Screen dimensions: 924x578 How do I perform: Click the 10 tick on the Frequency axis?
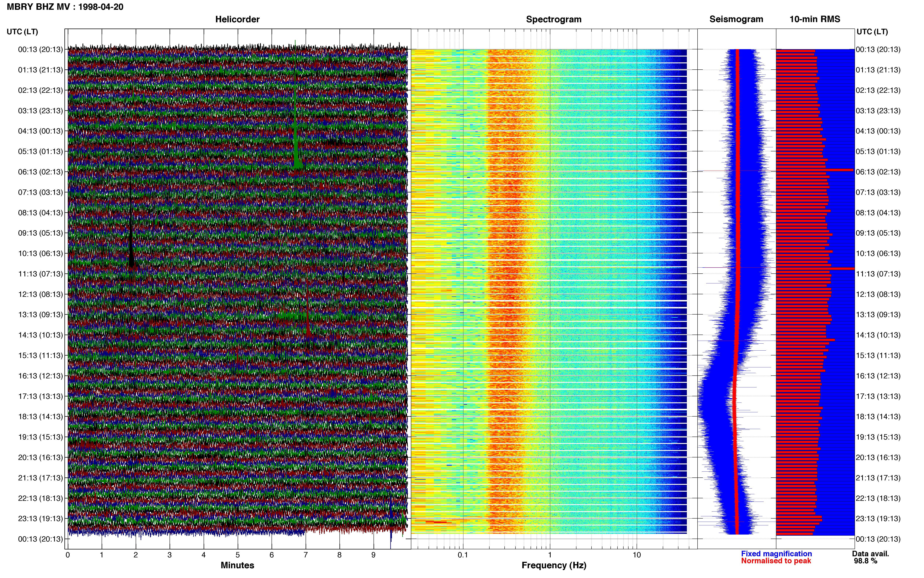(x=637, y=555)
